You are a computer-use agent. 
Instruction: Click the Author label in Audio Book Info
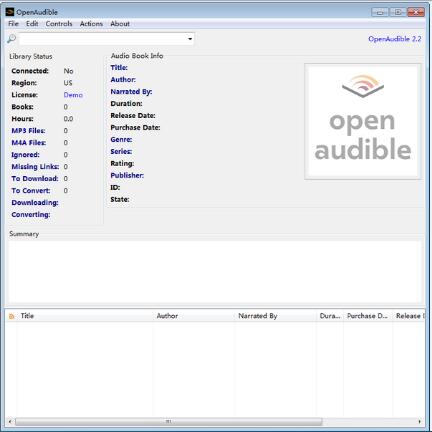pos(123,80)
